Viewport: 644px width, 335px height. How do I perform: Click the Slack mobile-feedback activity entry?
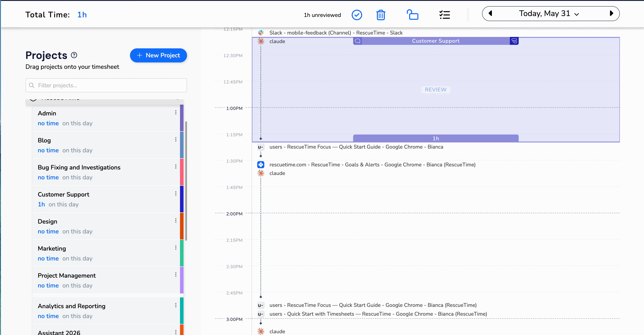[x=336, y=33]
